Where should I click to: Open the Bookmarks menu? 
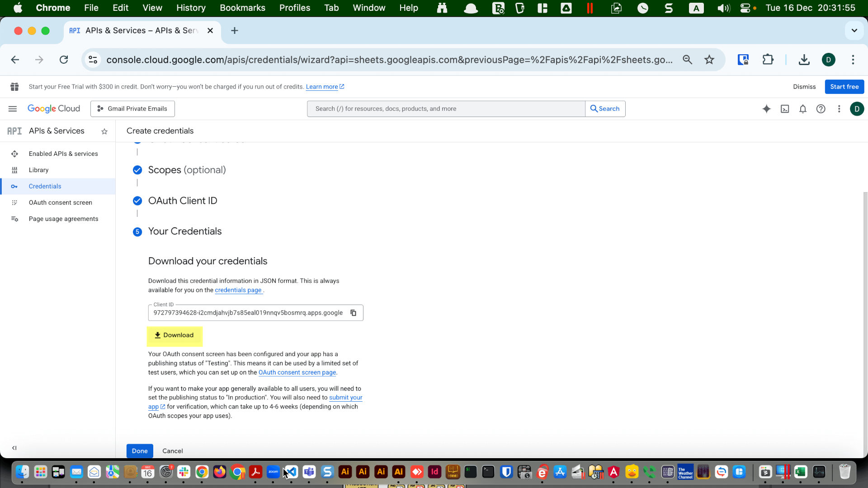(x=242, y=8)
